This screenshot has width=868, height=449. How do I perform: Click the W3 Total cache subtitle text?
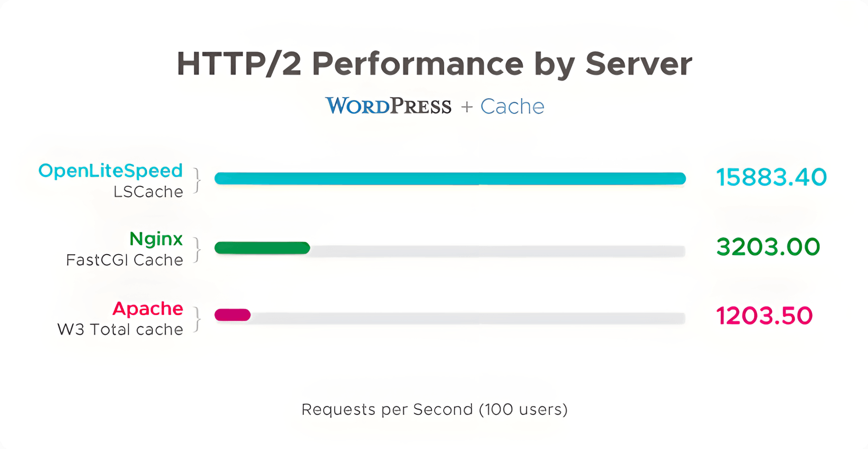pyautogui.click(x=120, y=330)
